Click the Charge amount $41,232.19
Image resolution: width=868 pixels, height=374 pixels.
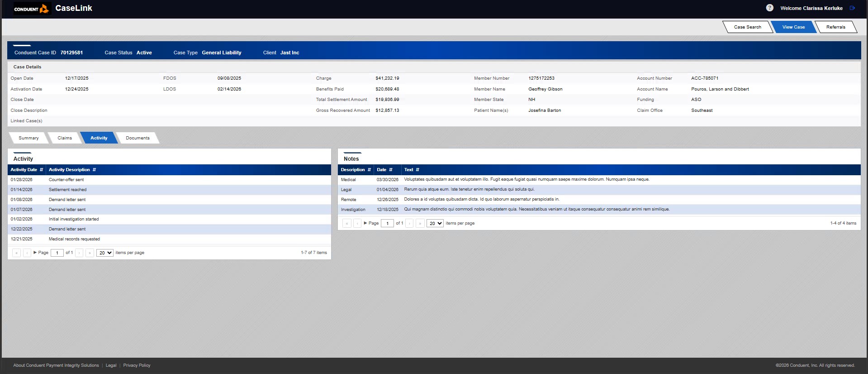pos(387,78)
